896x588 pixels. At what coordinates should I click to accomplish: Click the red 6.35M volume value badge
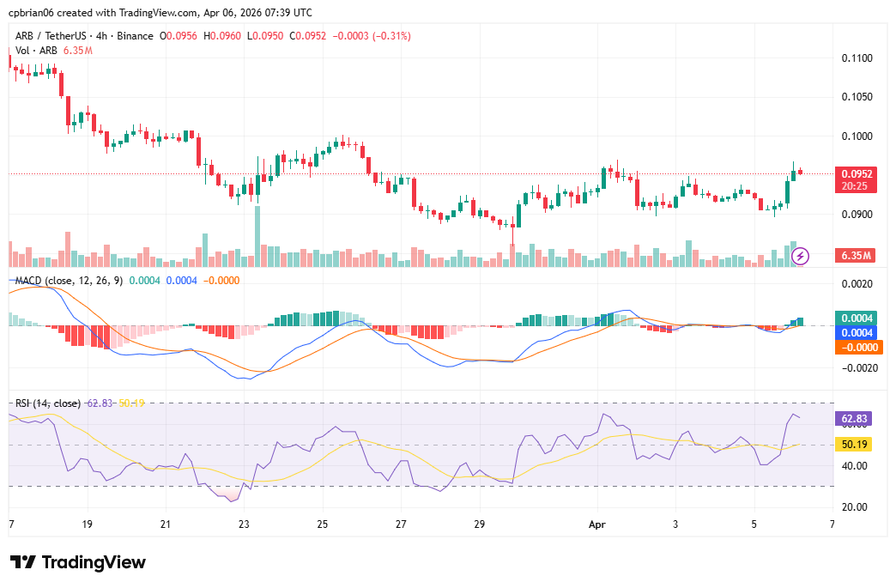click(x=857, y=255)
